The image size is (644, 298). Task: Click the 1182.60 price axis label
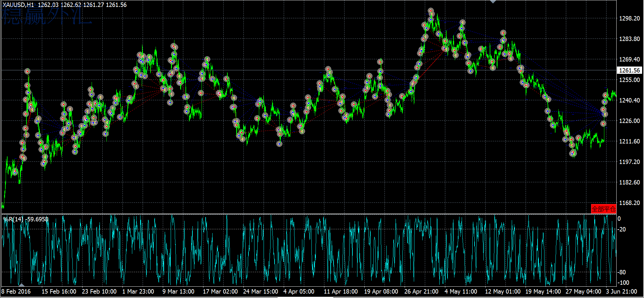630,182
